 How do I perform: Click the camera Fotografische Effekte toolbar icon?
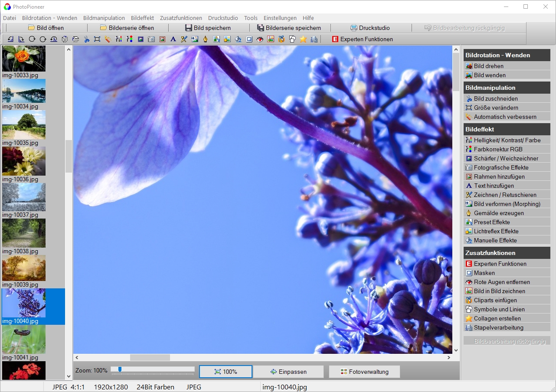[151, 39]
